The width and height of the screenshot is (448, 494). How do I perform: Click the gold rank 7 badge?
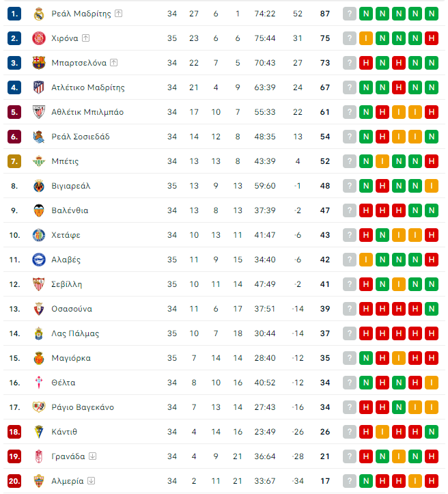(15, 161)
